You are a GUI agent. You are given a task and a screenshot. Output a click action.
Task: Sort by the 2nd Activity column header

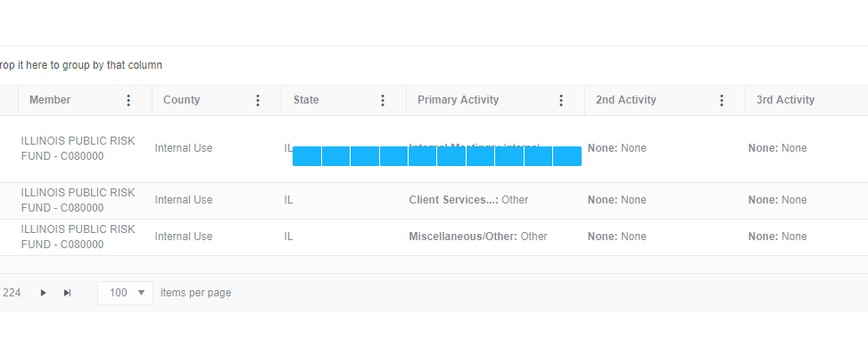tap(626, 100)
